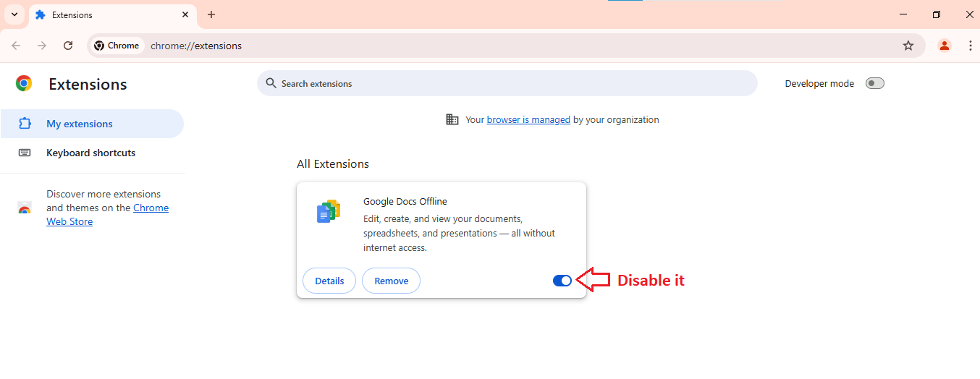Viewport: 980px width, 379px height.
Task: Open the Chrome Web Store link
Action: pos(107,215)
